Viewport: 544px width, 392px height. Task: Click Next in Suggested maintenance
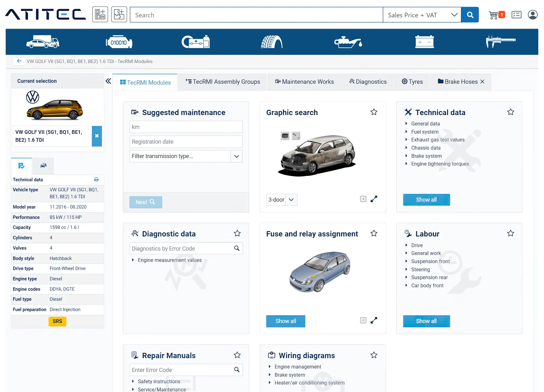[x=146, y=202]
